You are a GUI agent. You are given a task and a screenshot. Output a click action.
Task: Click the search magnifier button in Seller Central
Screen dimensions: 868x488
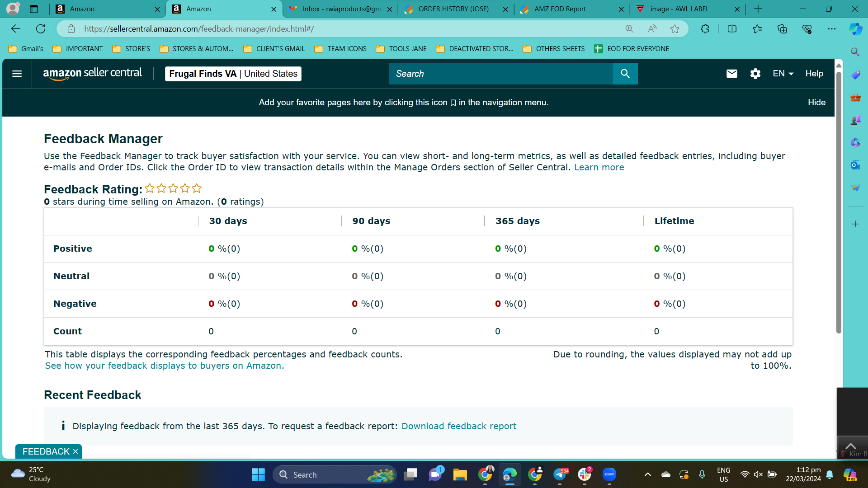(625, 74)
